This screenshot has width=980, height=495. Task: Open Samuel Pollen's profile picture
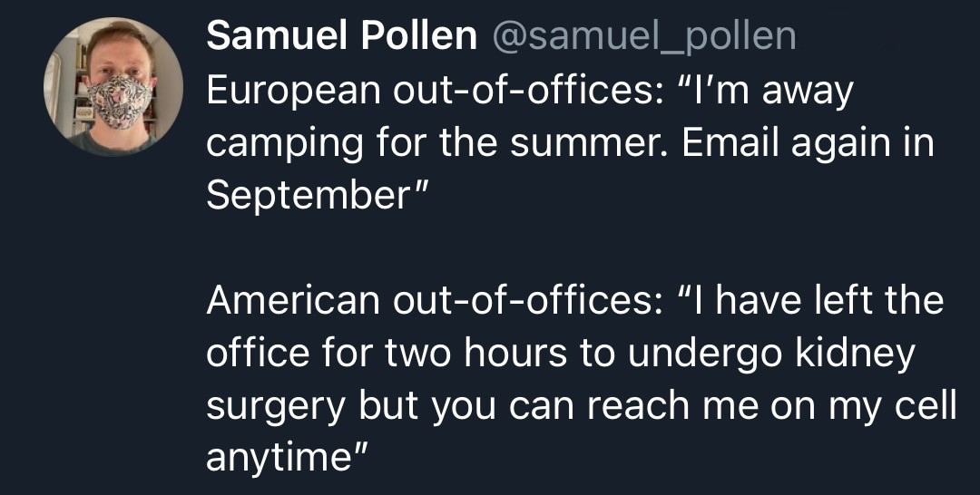(113, 87)
